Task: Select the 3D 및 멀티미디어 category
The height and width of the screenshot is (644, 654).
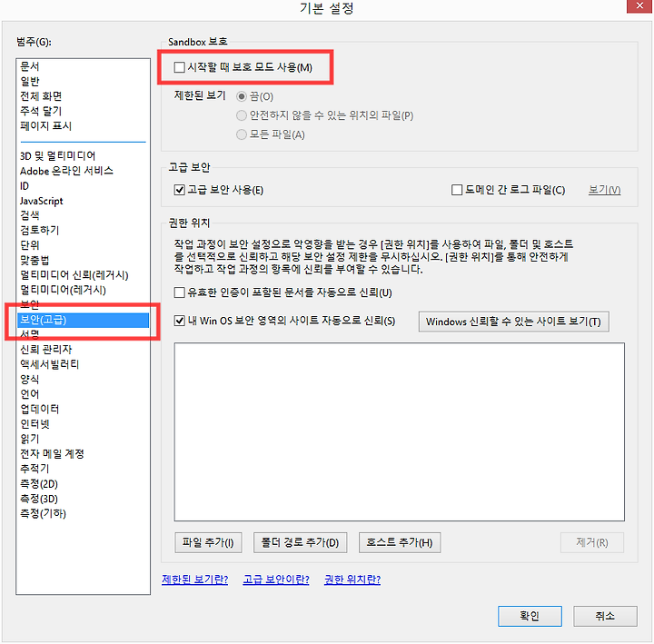Action: coord(83,156)
